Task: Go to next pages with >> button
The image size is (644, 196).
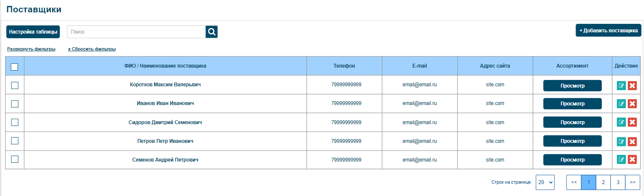Action: tap(632, 182)
